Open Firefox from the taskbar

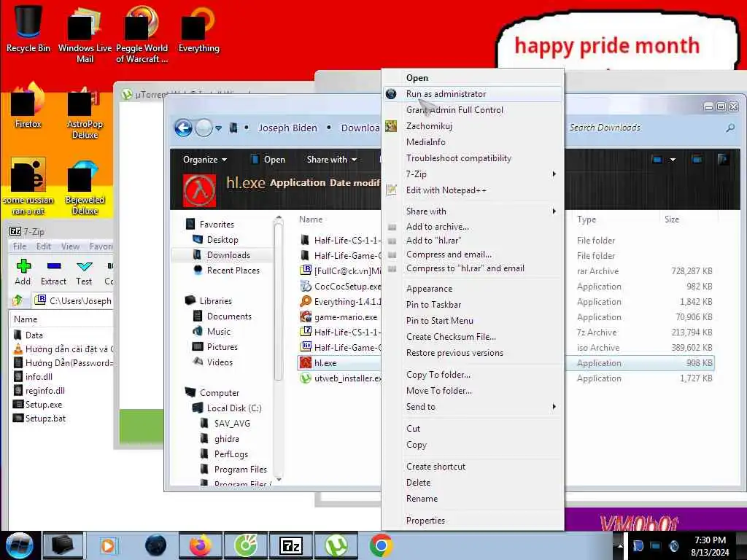tap(201, 545)
